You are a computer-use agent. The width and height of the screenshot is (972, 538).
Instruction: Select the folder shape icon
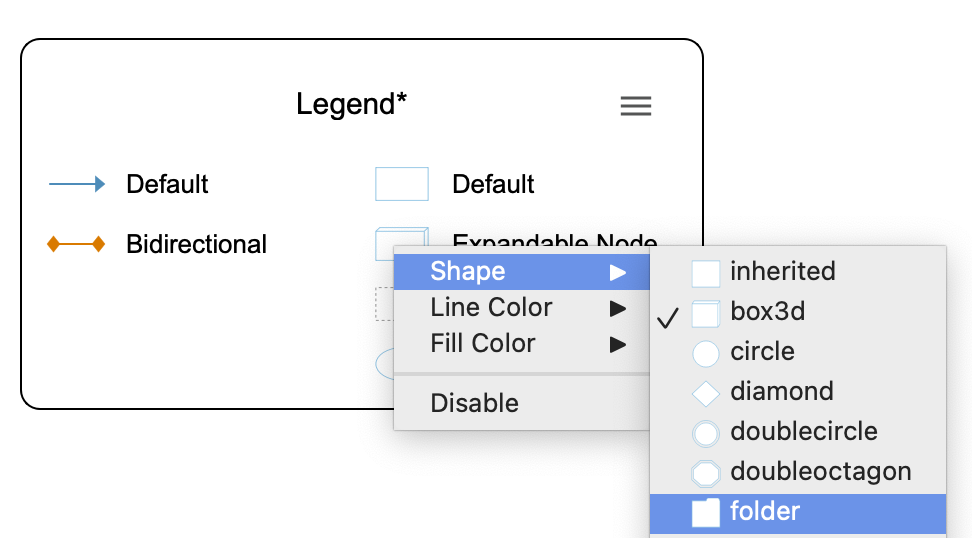(x=706, y=513)
